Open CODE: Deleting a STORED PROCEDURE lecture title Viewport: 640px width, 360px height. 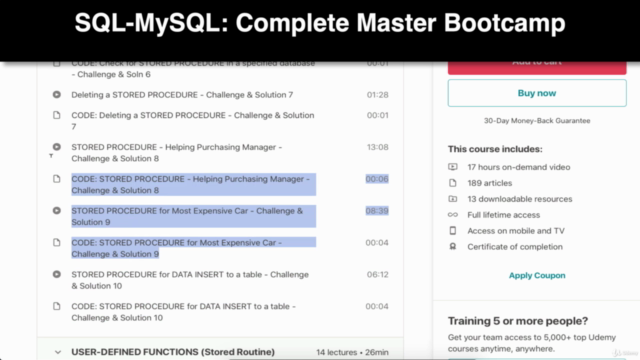pos(193,121)
